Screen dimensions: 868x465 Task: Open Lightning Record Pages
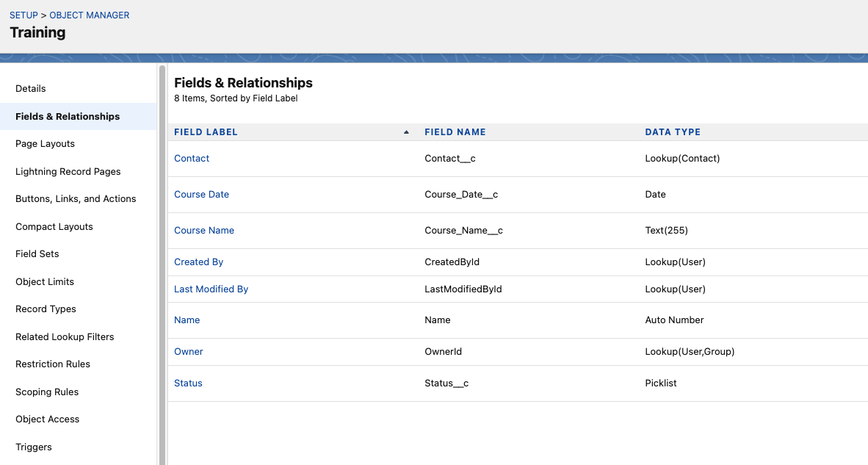tap(68, 171)
